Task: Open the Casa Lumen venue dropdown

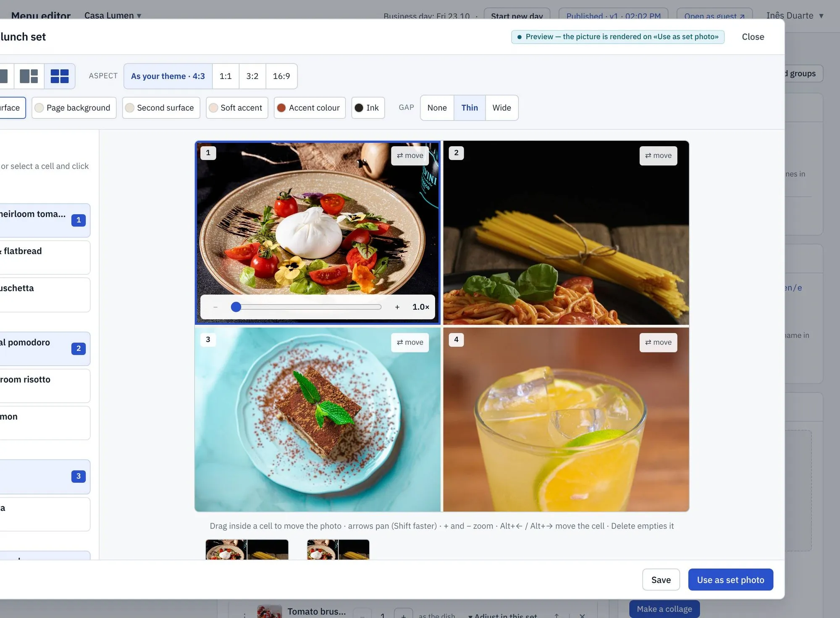Action: click(x=113, y=16)
